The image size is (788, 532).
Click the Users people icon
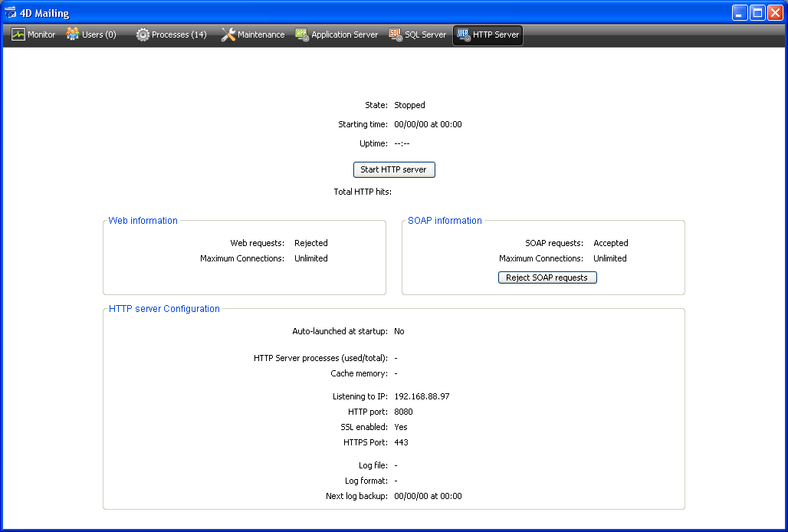coord(72,34)
